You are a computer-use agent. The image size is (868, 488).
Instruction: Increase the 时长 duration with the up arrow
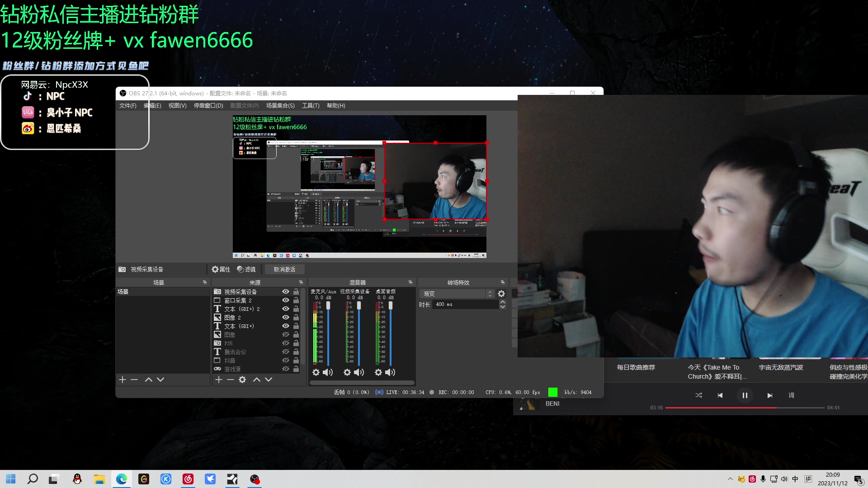point(503,302)
